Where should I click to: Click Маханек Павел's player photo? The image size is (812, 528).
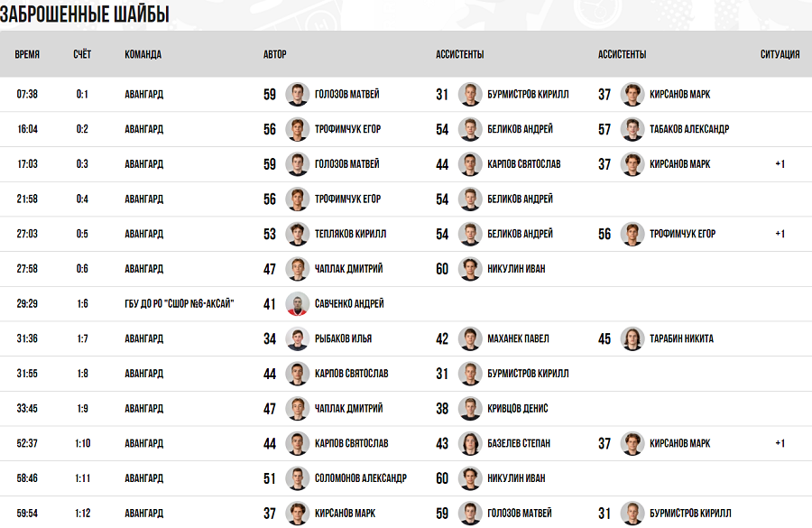click(x=469, y=339)
